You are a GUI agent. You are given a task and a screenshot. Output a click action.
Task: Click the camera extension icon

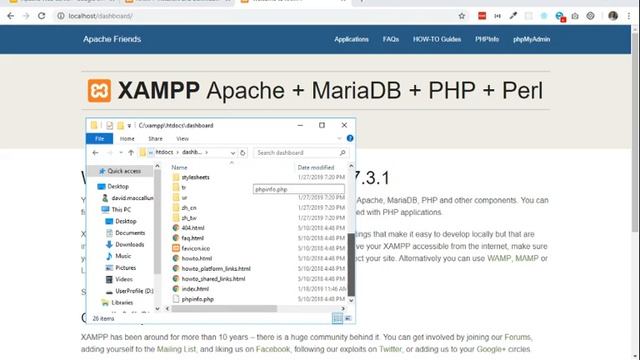575,16
